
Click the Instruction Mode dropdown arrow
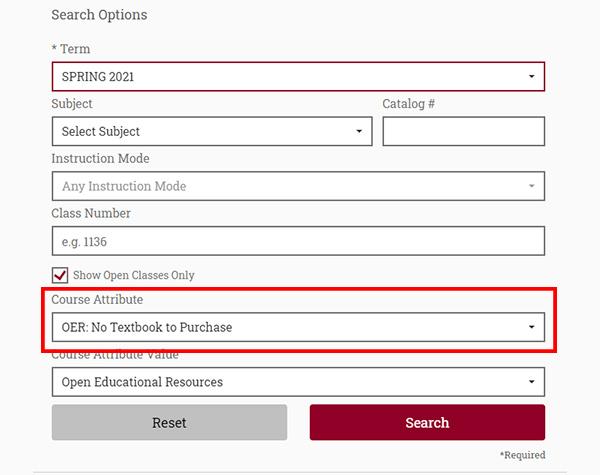tap(531, 186)
